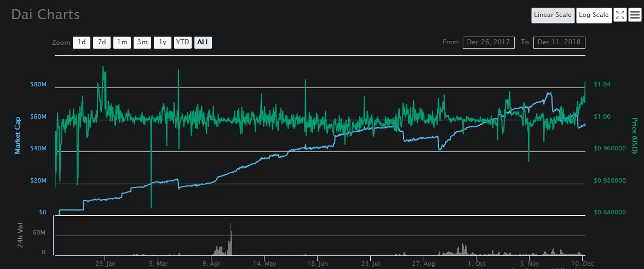Click the 5. Mar date label
This screenshot has width=644, height=269.
pyautogui.click(x=159, y=264)
